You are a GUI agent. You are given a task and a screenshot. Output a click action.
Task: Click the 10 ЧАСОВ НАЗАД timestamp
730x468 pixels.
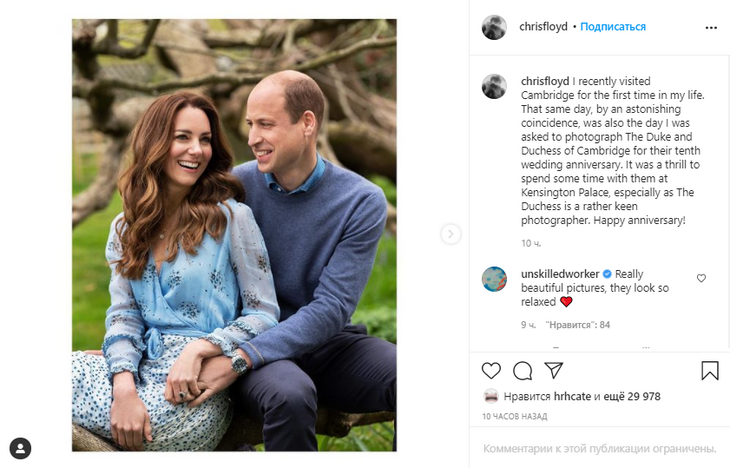tap(514, 415)
